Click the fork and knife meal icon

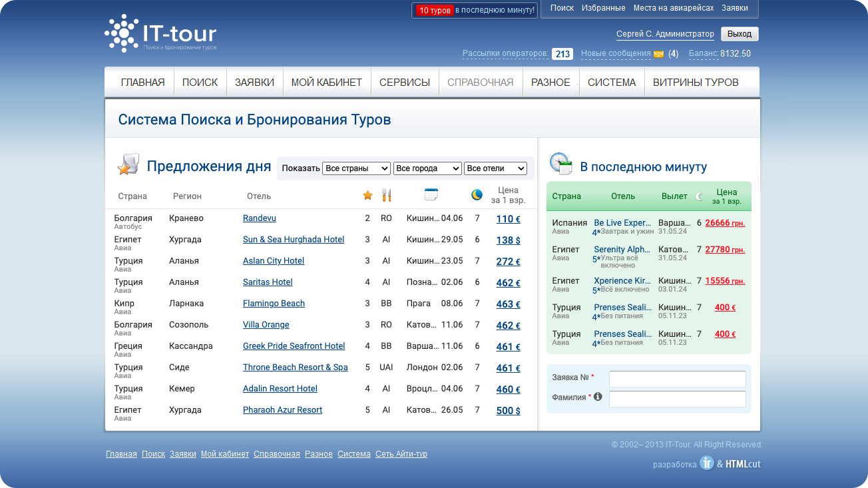386,195
